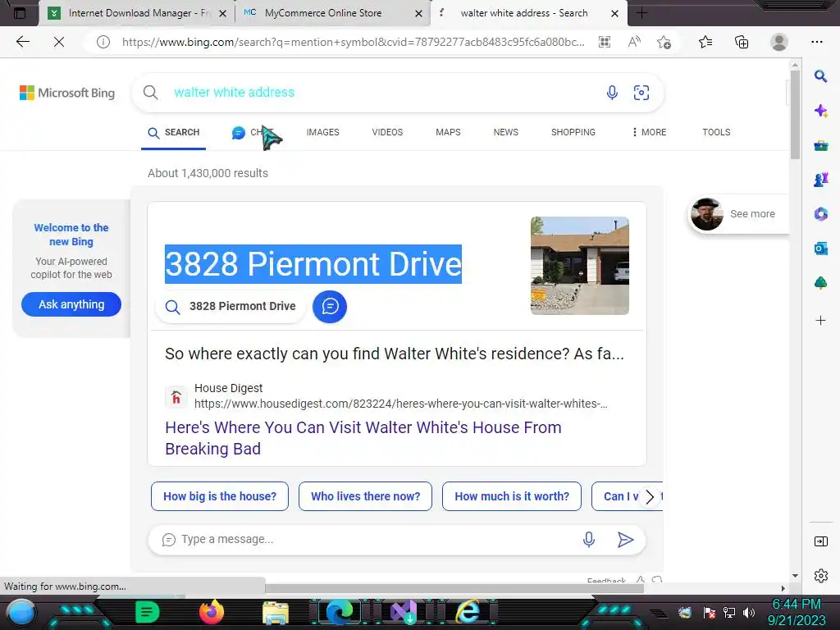Use microphone in the message box
Viewport: 840px width, 630px height.
(589, 540)
